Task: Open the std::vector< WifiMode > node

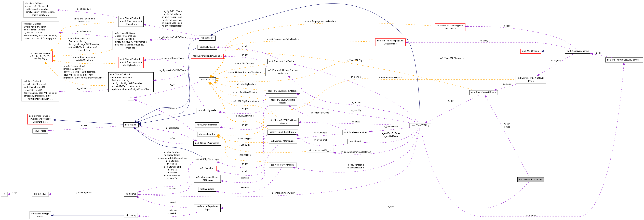Action: pos(283,165)
